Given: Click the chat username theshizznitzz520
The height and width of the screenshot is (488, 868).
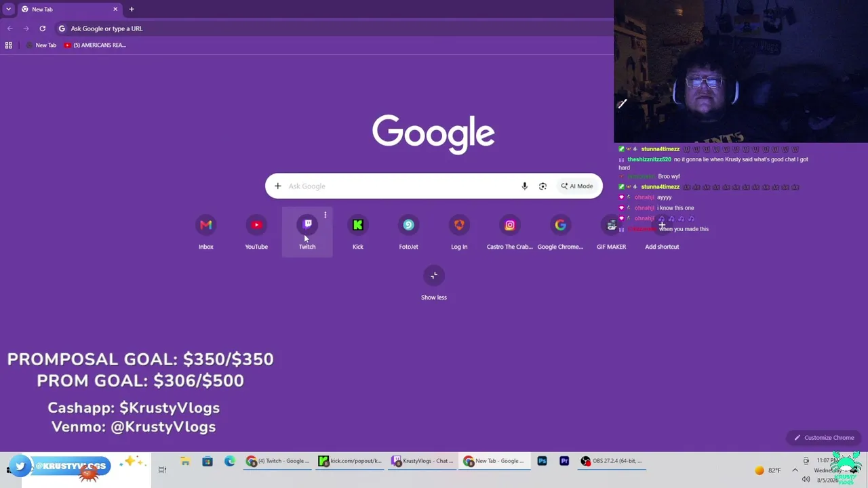Looking at the screenshot, I should coord(649,160).
